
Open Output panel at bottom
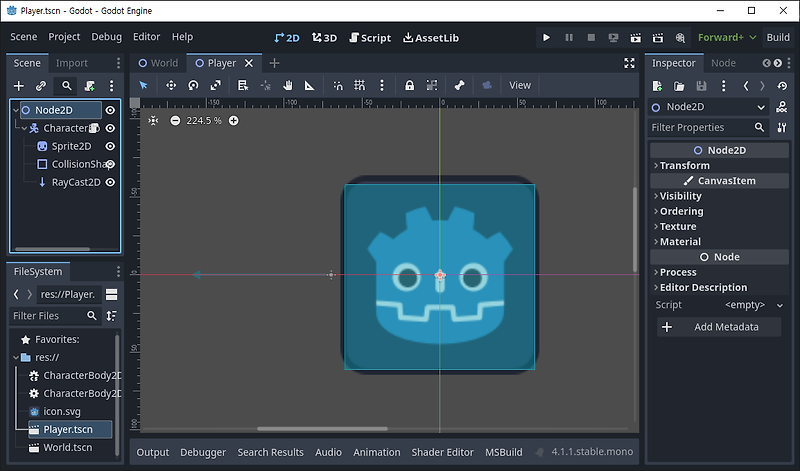click(x=153, y=452)
